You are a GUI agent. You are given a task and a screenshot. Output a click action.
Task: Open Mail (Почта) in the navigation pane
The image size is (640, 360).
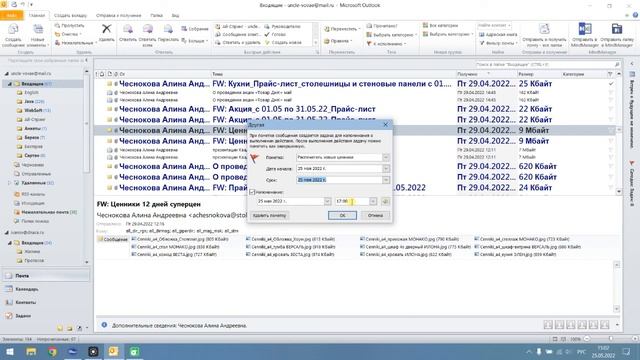(46, 276)
